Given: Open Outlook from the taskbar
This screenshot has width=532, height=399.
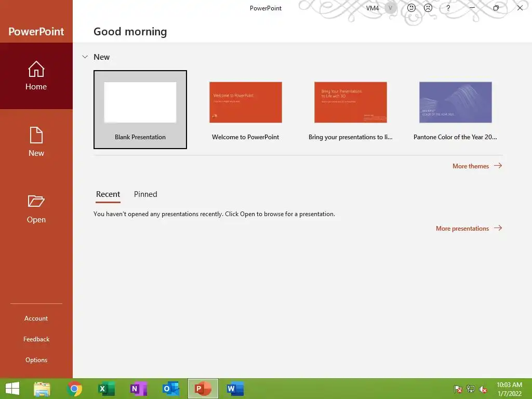Looking at the screenshot, I should click(170, 389).
